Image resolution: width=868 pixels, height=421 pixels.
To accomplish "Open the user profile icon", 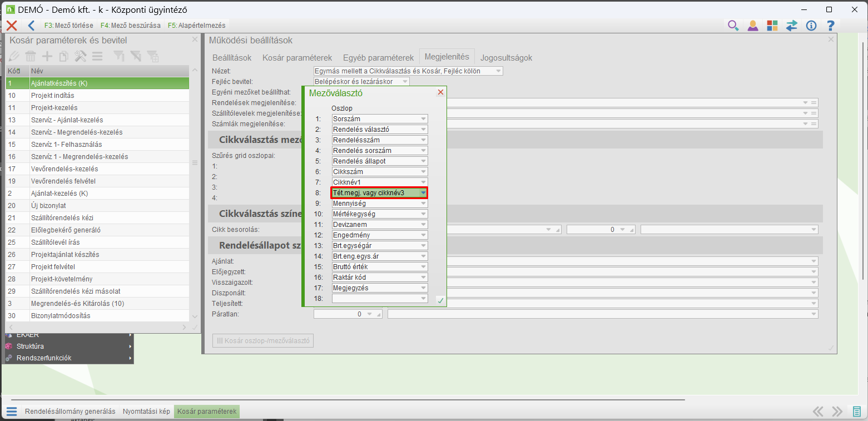I will pyautogui.click(x=753, y=26).
